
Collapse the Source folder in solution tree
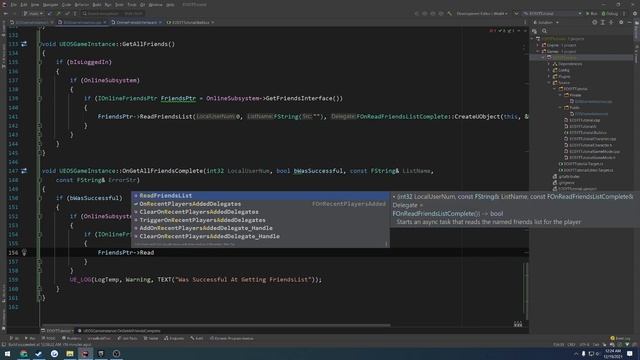pos(549,82)
